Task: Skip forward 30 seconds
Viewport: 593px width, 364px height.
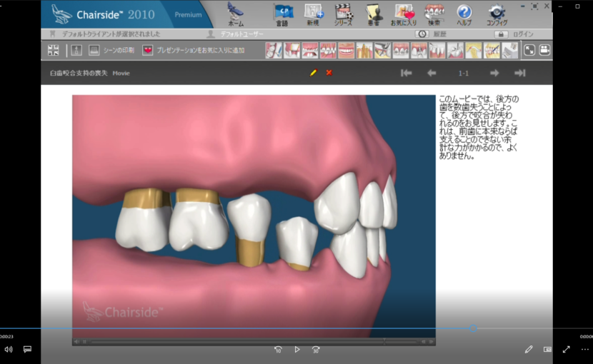Action: click(316, 350)
